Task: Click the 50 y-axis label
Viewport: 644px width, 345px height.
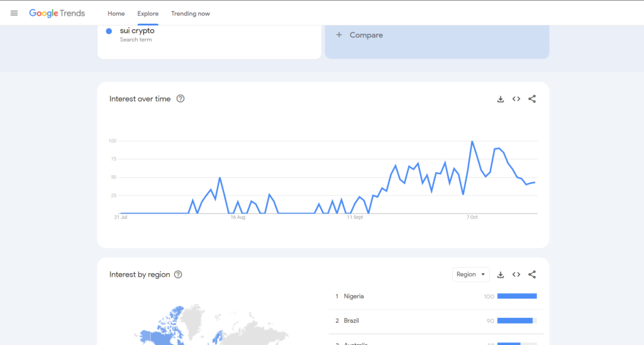Action: click(x=114, y=177)
